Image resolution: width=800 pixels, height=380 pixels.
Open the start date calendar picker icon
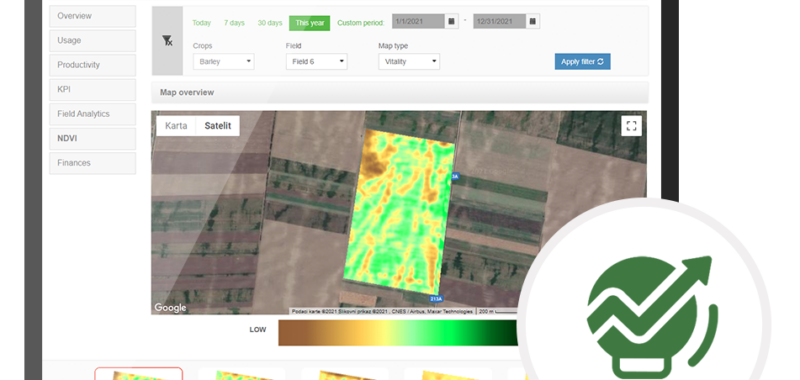[x=451, y=21]
